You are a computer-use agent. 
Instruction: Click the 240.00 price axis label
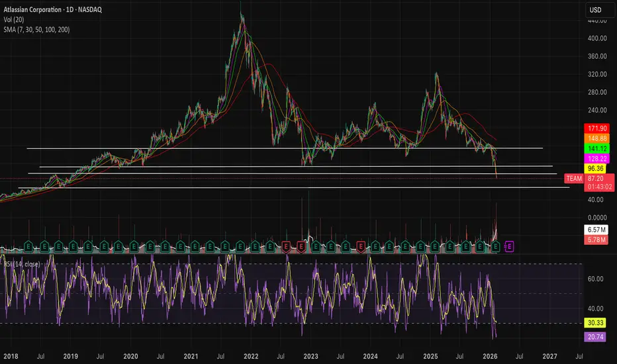[x=597, y=110]
